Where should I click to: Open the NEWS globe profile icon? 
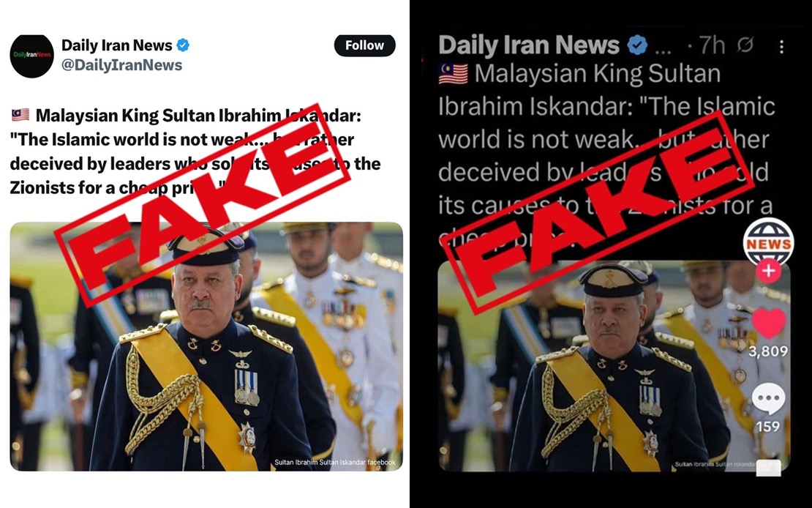click(x=769, y=242)
